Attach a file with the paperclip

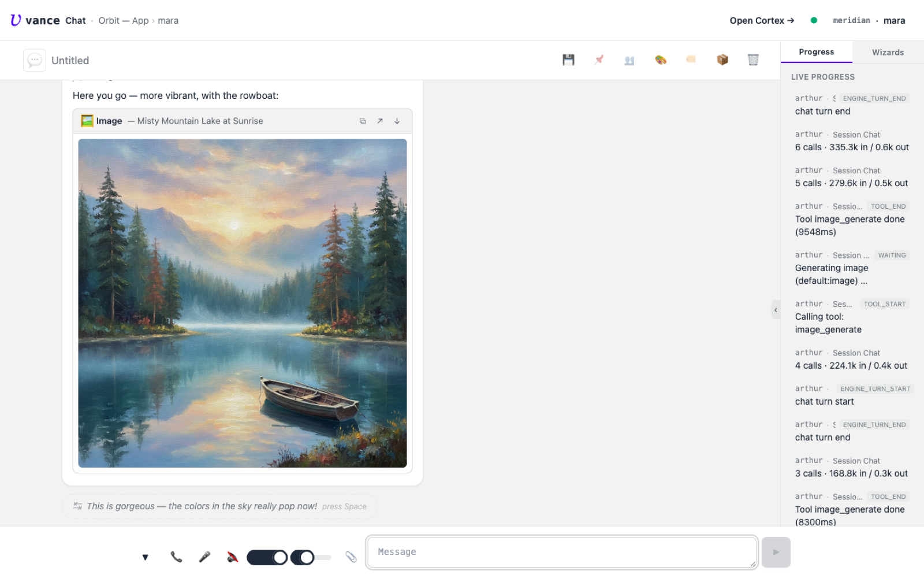click(351, 557)
